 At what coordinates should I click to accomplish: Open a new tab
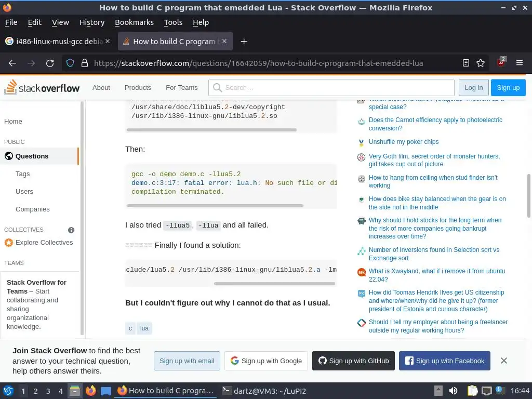244,42
